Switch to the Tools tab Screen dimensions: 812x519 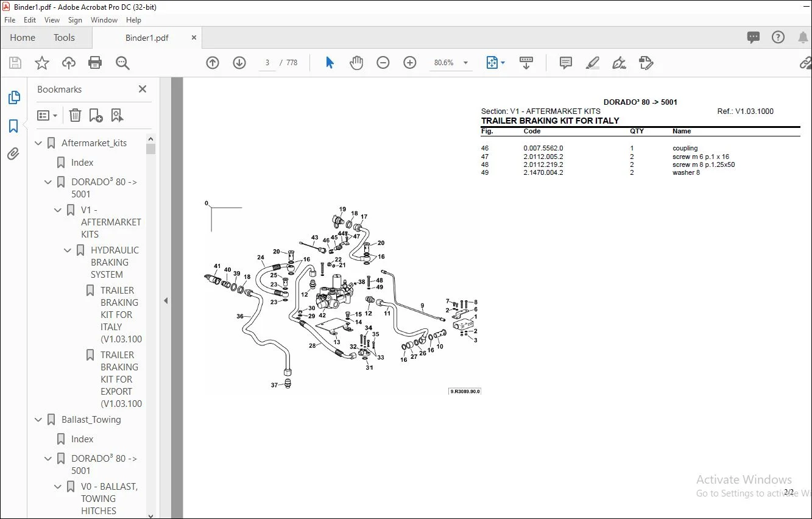point(64,37)
